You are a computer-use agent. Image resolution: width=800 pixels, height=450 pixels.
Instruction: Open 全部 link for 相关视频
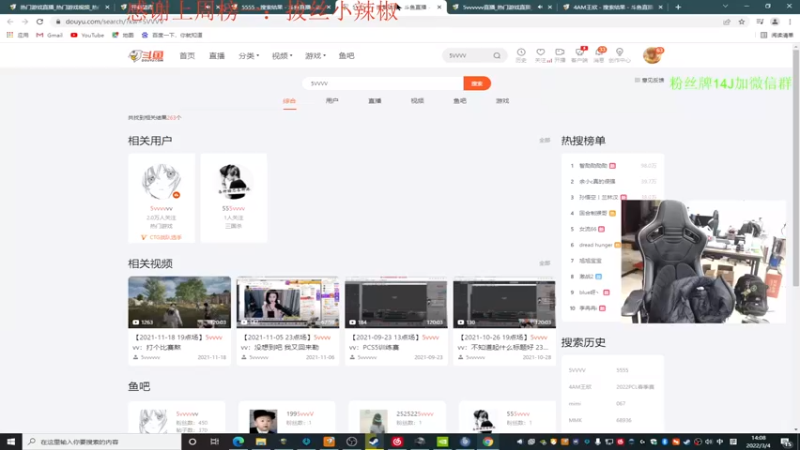point(544,263)
